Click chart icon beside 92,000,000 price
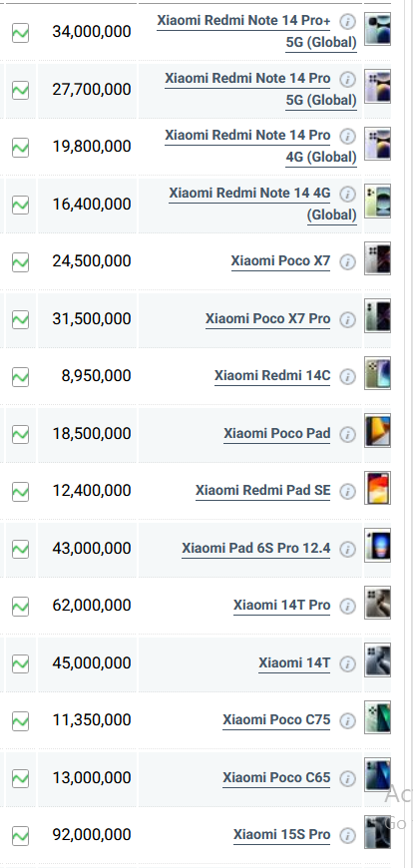The width and height of the screenshot is (413, 868). point(21,835)
